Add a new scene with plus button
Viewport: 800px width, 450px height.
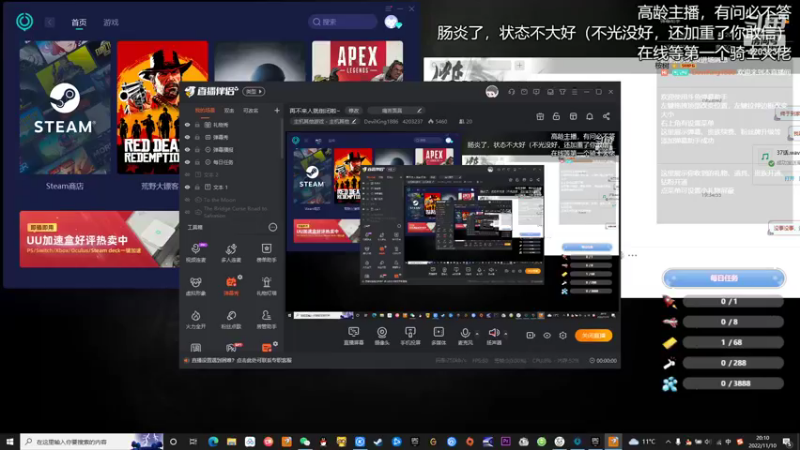[277, 110]
